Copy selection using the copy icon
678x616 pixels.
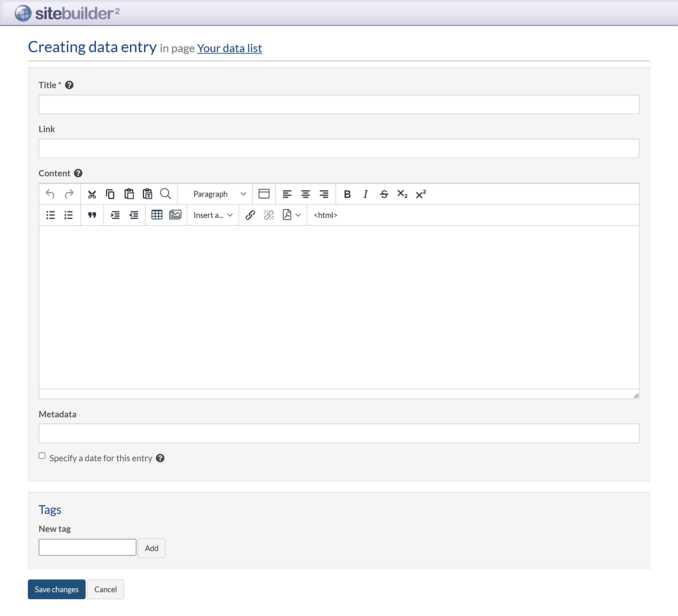click(x=110, y=194)
